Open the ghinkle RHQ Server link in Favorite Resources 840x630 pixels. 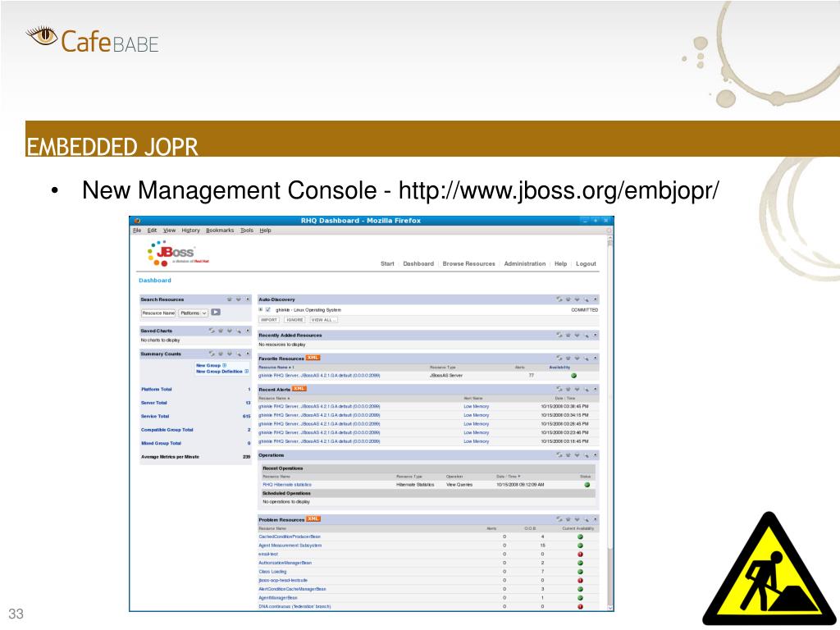click(x=319, y=376)
